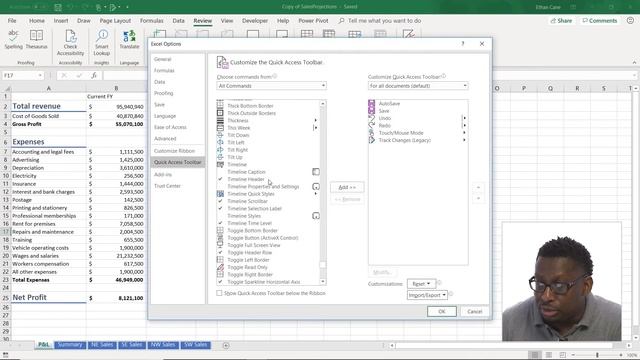Select Toggle Button (ActiveX Control) icon
Viewport: 640px width, 360px height.
(220, 238)
